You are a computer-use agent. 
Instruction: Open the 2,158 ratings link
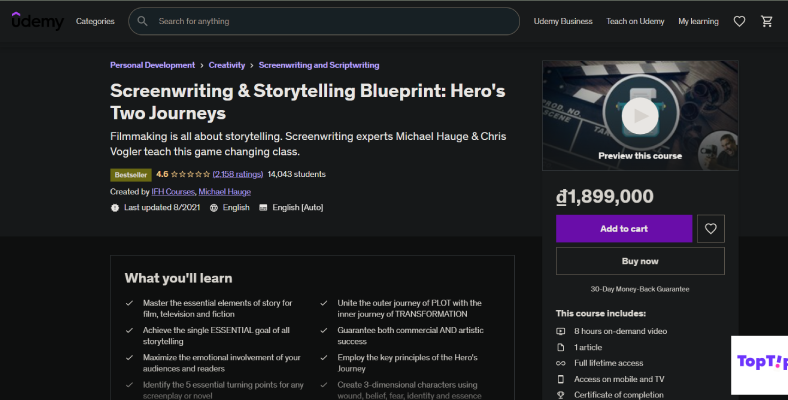coord(238,174)
